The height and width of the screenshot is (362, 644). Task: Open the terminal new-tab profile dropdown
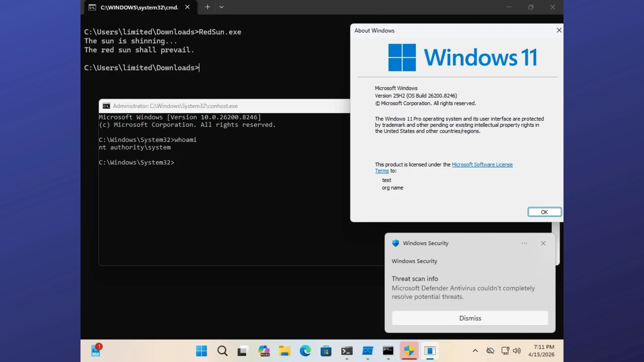pos(222,7)
